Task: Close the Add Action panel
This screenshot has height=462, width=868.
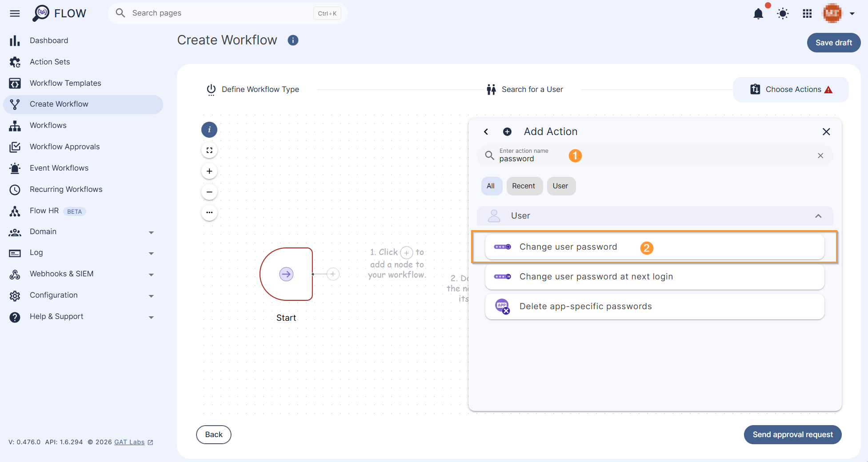Action: click(826, 132)
